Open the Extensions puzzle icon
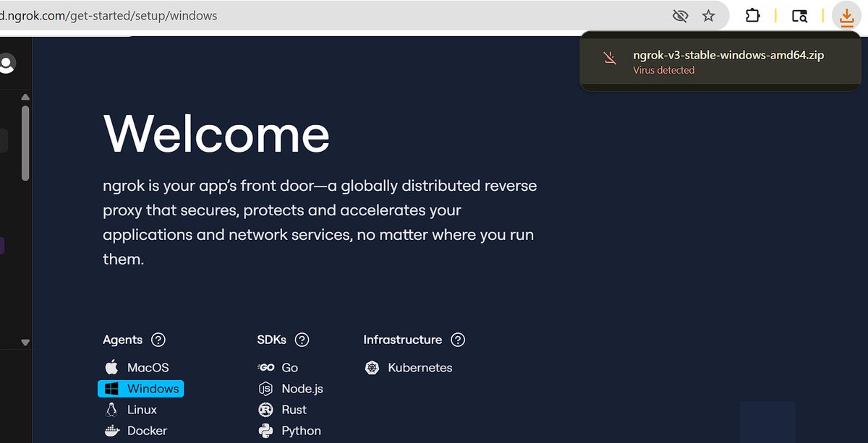The image size is (868, 443). coord(753,15)
